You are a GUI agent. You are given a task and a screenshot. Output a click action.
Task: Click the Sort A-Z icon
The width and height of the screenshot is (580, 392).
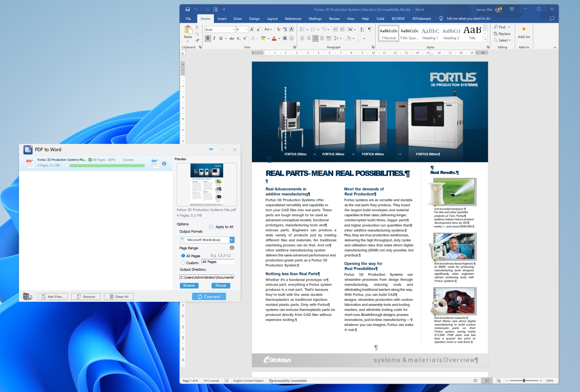coord(362,29)
